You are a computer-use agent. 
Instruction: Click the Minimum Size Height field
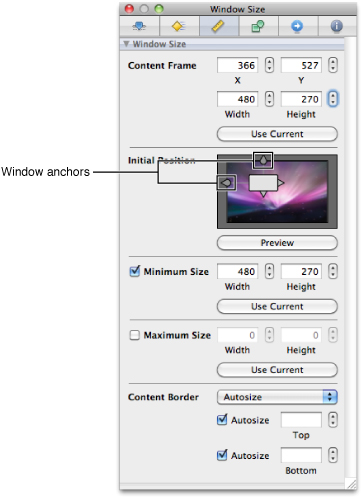click(301, 271)
